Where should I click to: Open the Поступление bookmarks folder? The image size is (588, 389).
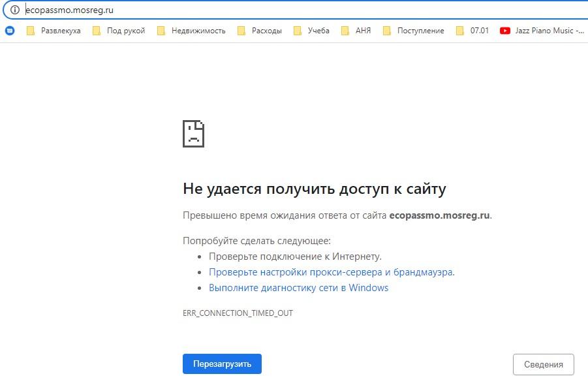(413, 31)
